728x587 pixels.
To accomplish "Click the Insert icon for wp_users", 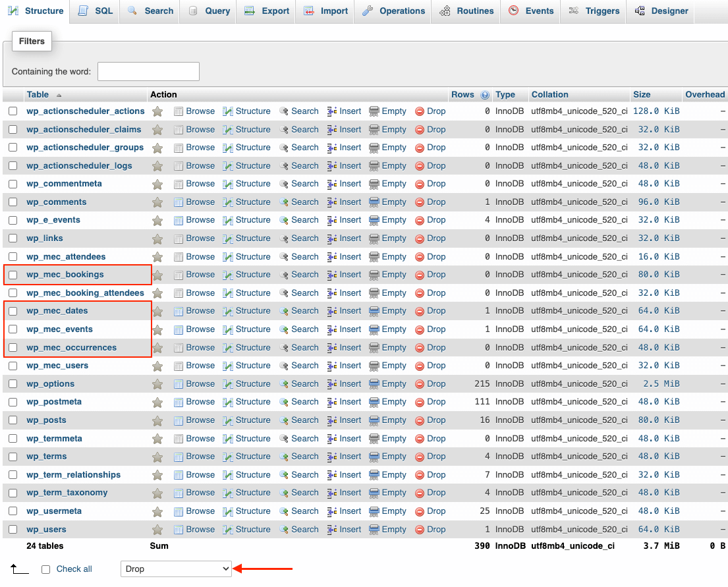I will click(x=333, y=530).
